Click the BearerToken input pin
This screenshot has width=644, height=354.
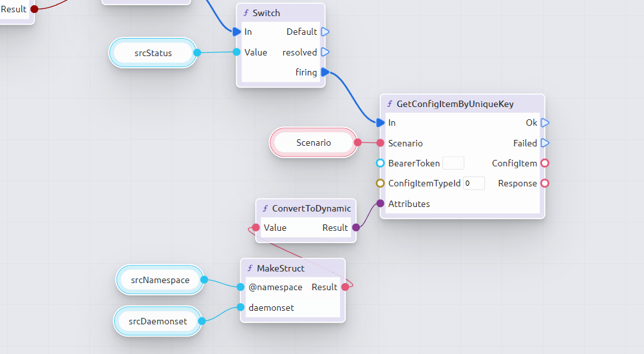click(x=380, y=163)
